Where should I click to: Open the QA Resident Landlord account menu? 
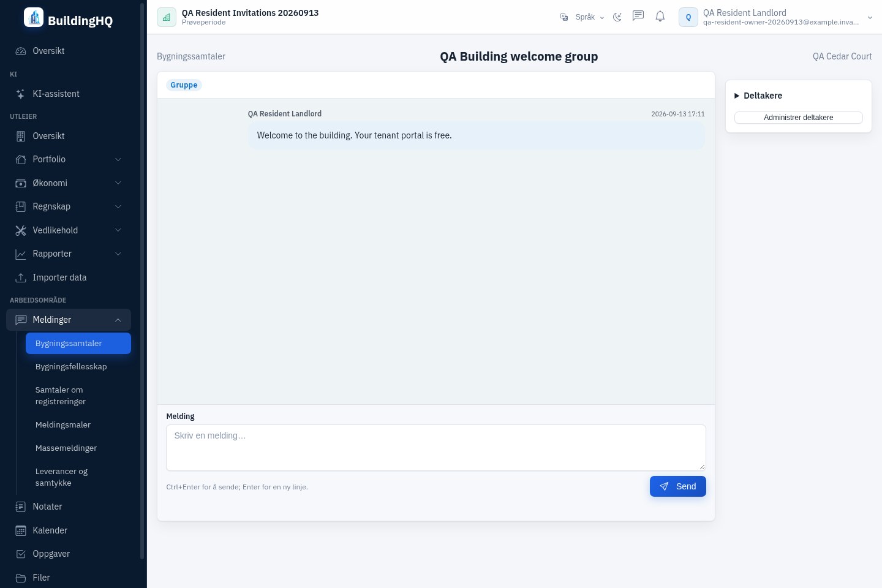coord(776,17)
